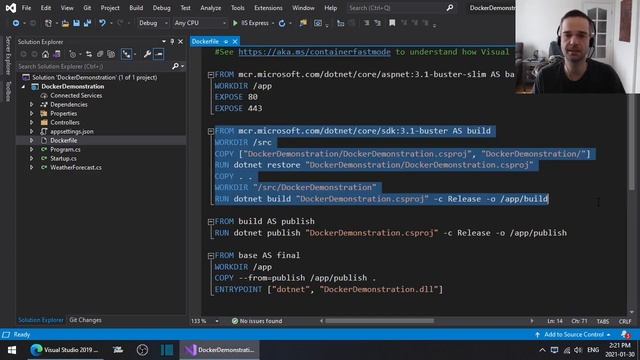Viewport: 640px width, 360px height.
Task: Save the current Dockerfile with Save icon
Action: [76, 23]
